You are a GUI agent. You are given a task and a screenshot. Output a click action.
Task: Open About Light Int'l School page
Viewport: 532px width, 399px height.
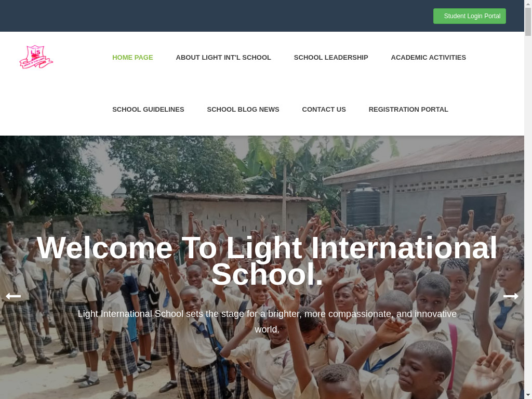(x=223, y=57)
